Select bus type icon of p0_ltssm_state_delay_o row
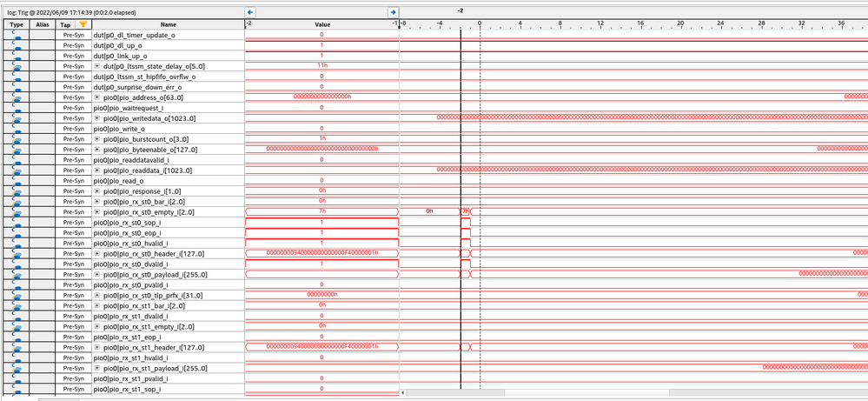 click(x=17, y=66)
